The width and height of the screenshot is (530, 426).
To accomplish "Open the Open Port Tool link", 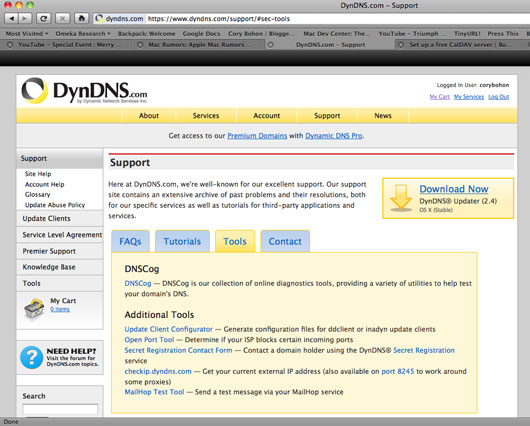I will tap(149, 339).
